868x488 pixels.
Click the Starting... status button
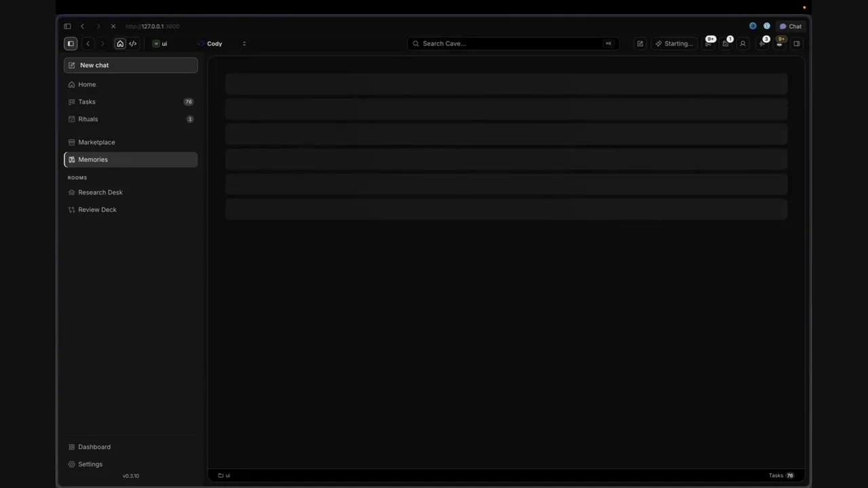coord(674,43)
